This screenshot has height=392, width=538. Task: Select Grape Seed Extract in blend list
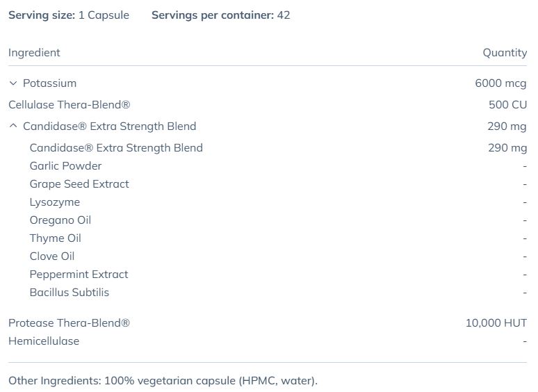tap(79, 184)
